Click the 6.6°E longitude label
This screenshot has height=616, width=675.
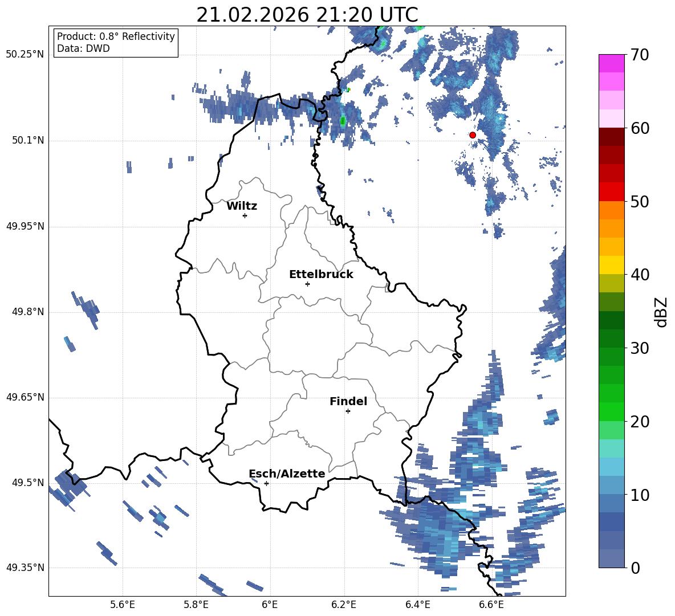click(491, 605)
